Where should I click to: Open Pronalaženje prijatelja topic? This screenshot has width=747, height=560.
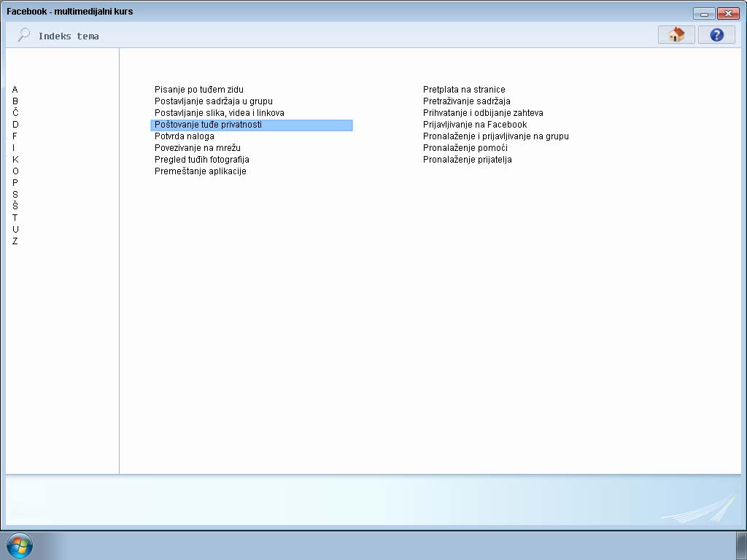[x=468, y=160]
